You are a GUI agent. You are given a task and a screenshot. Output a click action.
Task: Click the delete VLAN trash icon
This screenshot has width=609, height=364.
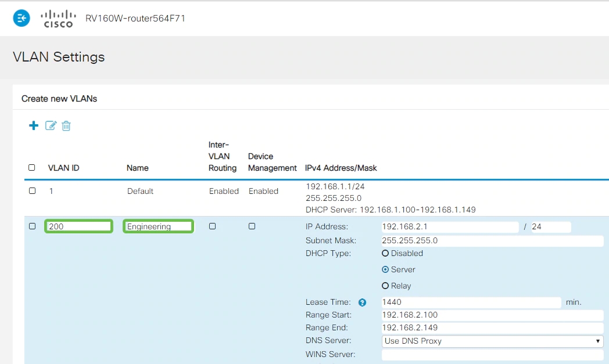point(66,126)
